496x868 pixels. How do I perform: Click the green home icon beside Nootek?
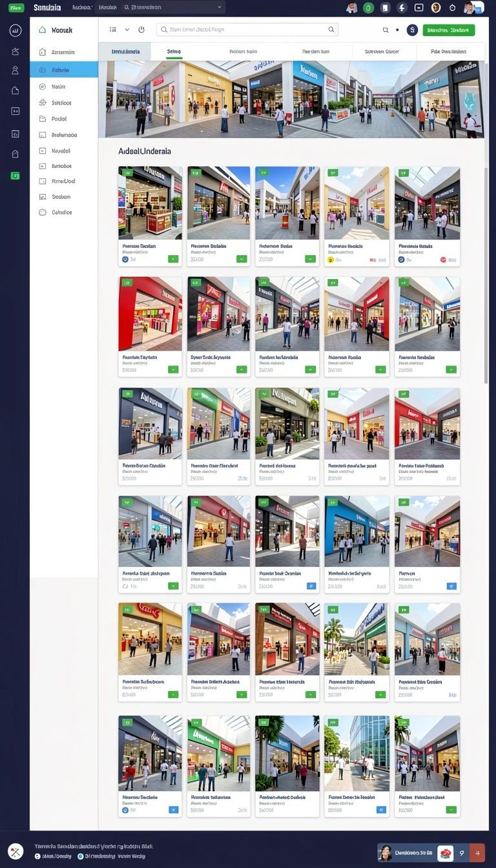point(43,30)
